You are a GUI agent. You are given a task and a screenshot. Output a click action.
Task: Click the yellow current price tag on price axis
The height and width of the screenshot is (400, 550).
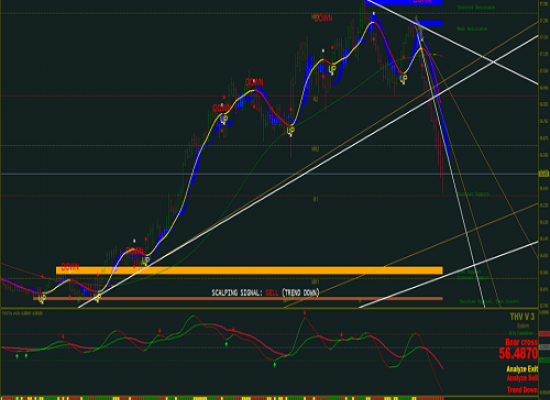click(544, 174)
